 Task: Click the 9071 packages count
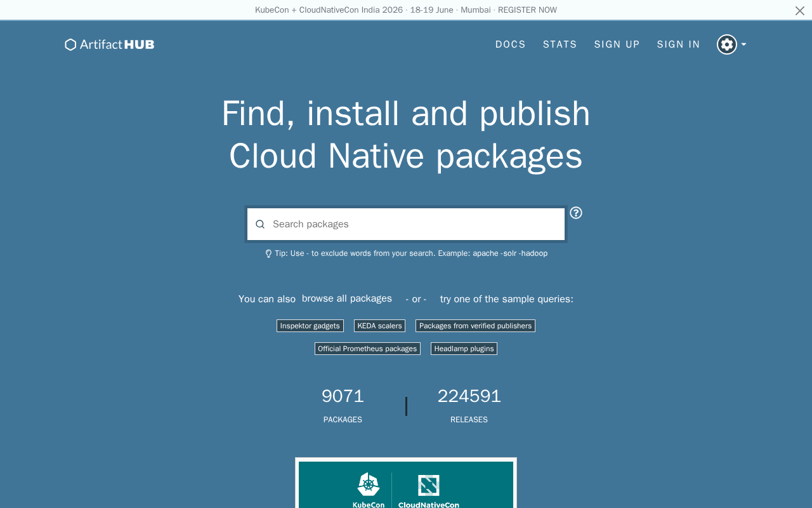(343, 396)
